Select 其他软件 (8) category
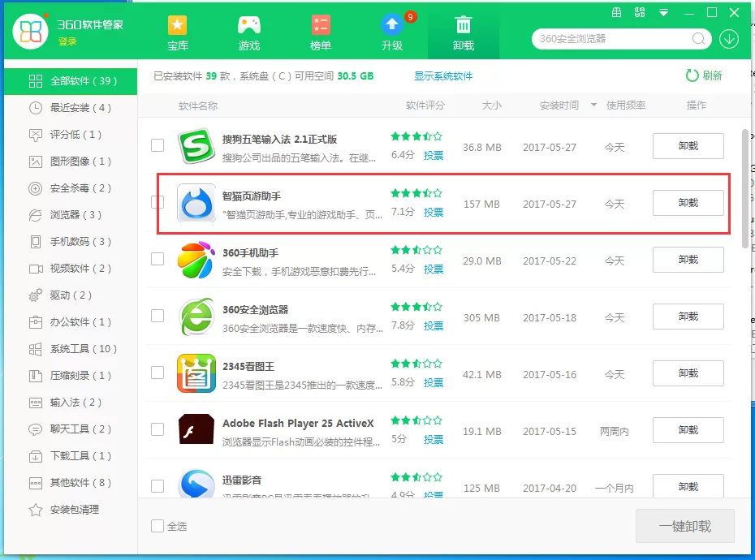The height and width of the screenshot is (560, 755). (71, 482)
